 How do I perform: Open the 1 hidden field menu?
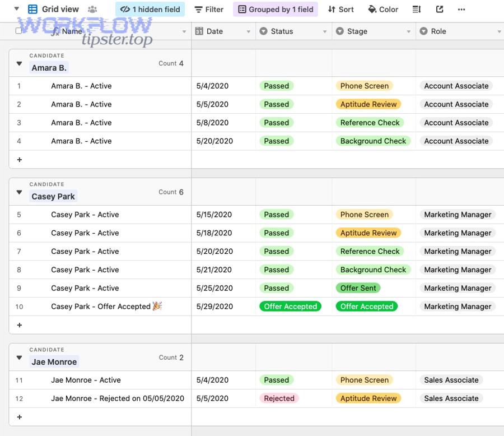point(150,10)
